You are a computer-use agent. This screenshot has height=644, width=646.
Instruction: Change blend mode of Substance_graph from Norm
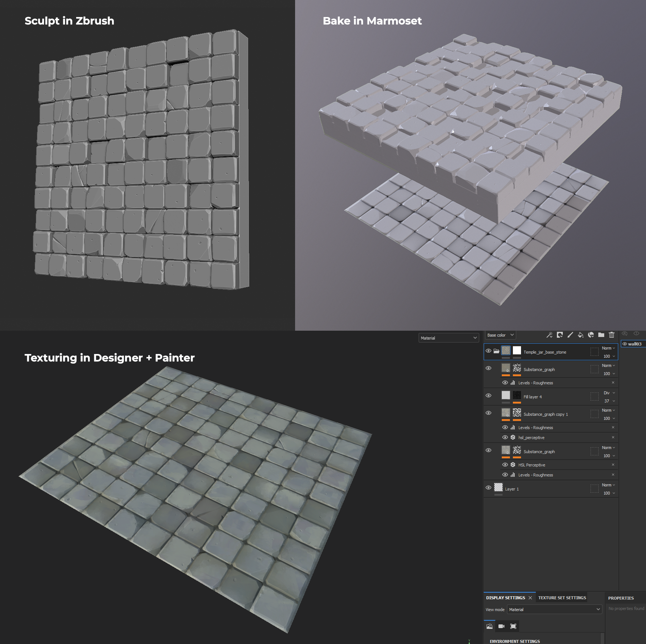[607, 365]
